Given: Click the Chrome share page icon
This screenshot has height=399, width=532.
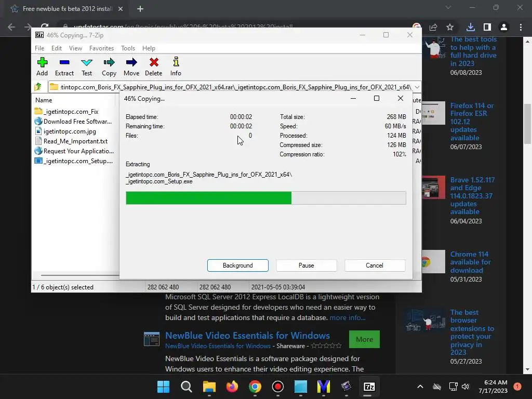Looking at the screenshot, I should (x=433, y=27).
